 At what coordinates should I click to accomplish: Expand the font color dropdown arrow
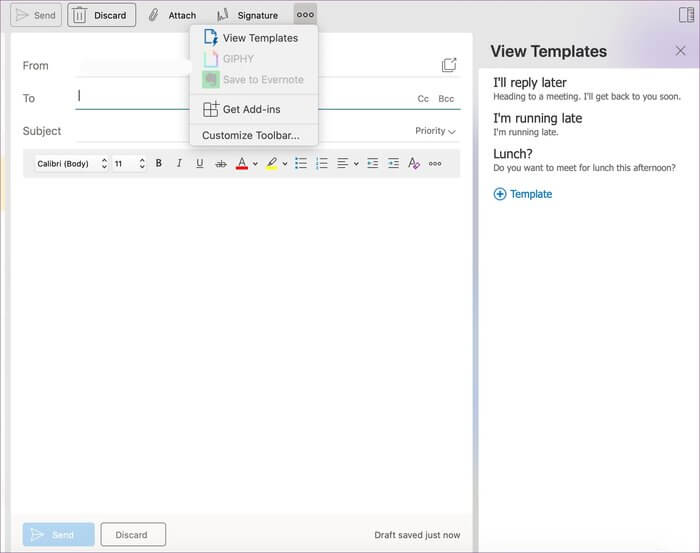[x=255, y=164]
